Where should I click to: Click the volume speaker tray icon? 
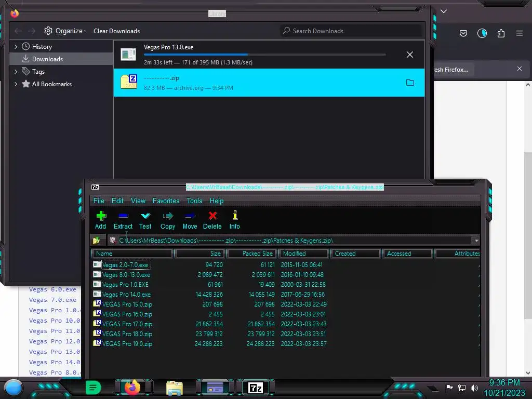click(474, 388)
